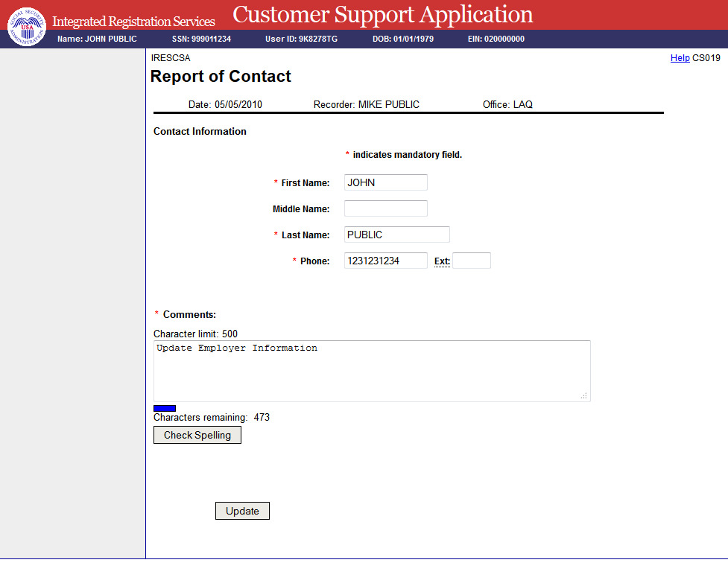
Task: Click the Integrated Registration Services title
Action: pos(133,22)
